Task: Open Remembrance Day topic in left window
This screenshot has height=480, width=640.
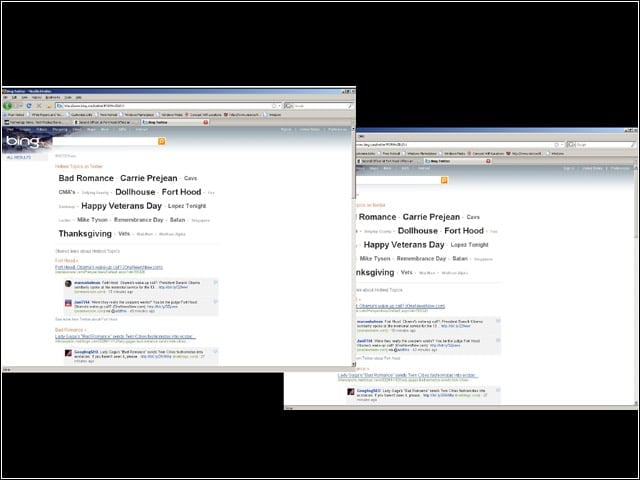Action: [138, 220]
